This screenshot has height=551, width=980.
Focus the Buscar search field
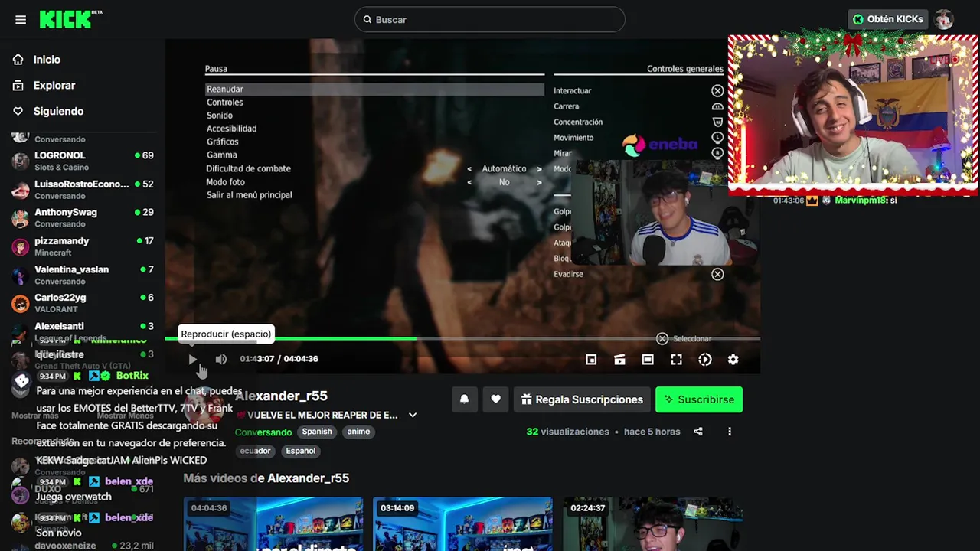pyautogui.click(x=490, y=19)
